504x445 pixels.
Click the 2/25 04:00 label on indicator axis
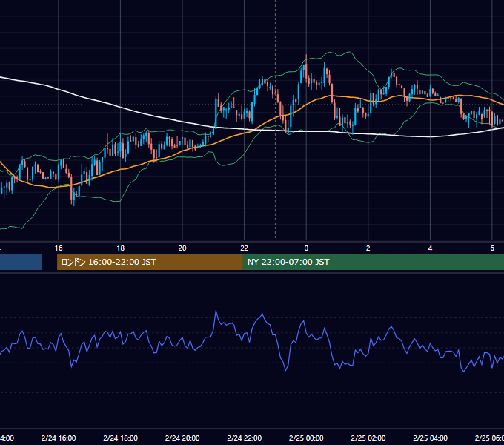430,438
